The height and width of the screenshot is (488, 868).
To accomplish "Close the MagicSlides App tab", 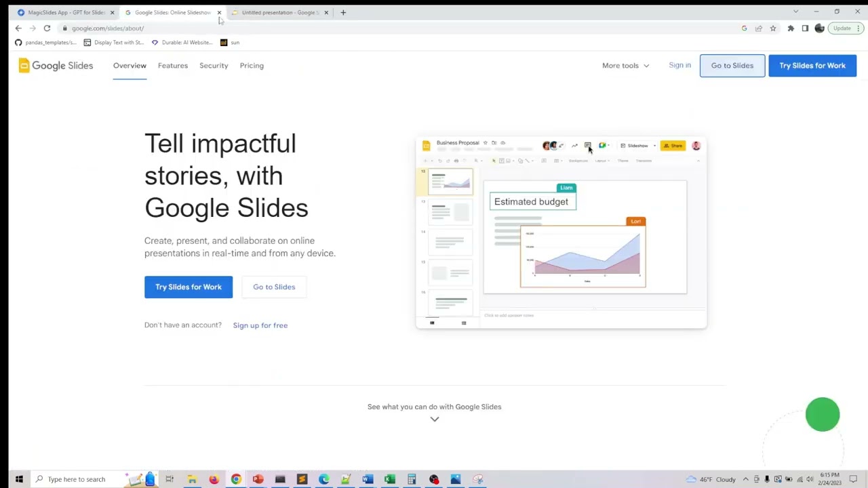I will point(113,12).
